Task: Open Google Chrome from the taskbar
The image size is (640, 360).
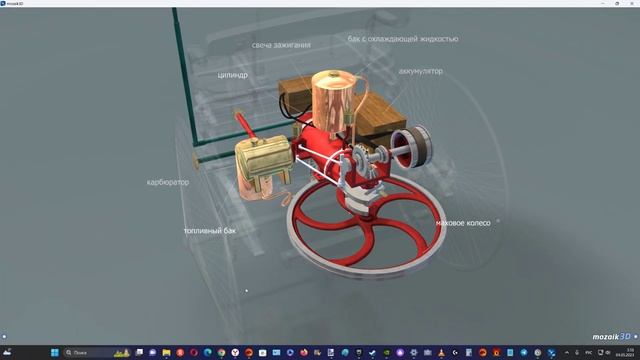Action: pyautogui.click(x=221, y=353)
